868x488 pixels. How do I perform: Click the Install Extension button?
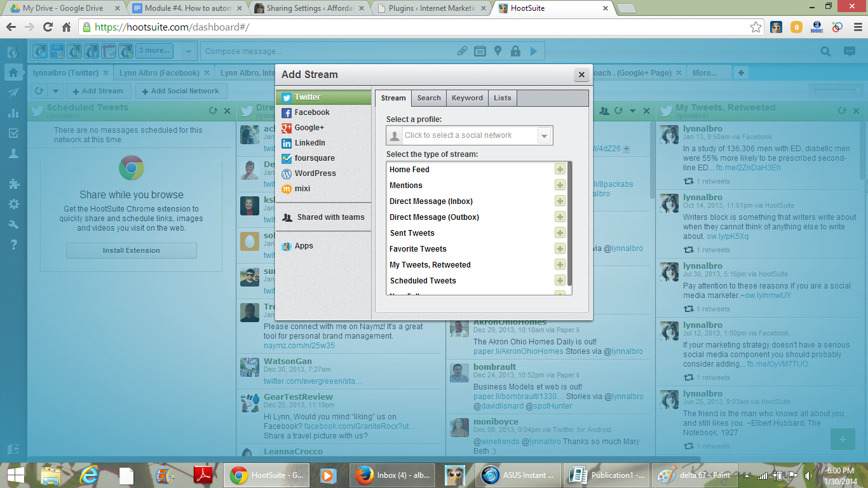tap(132, 250)
